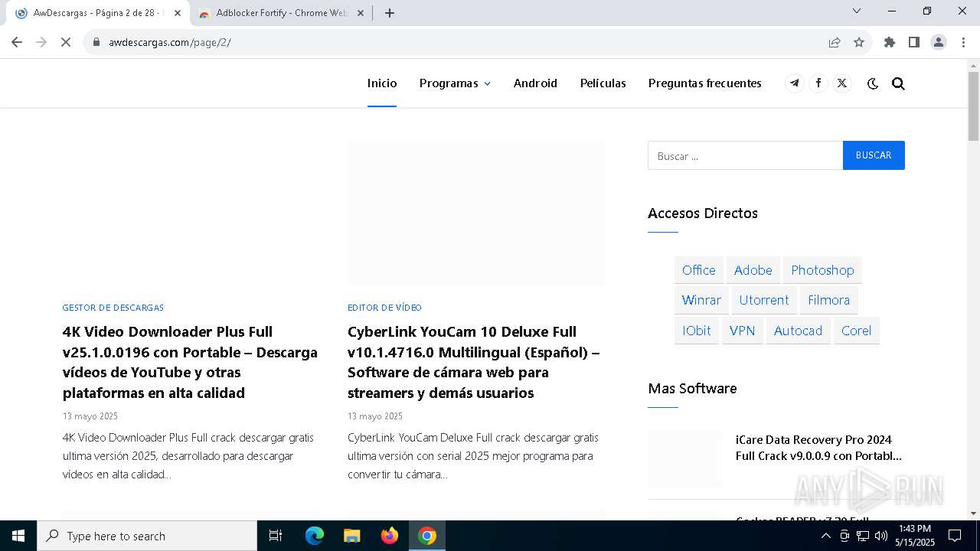The image size is (980, 551).
Task: Select the Office shortcut tag
Action: click(699, 270)
